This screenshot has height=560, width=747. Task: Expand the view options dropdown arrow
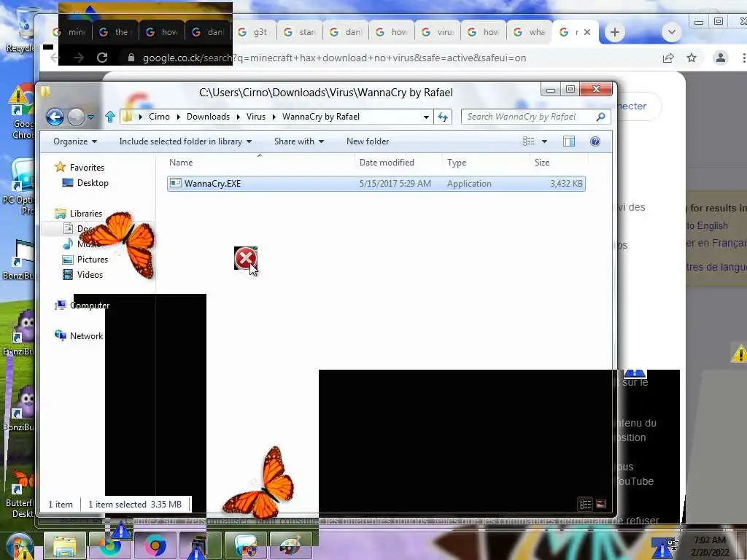point(544,141)
